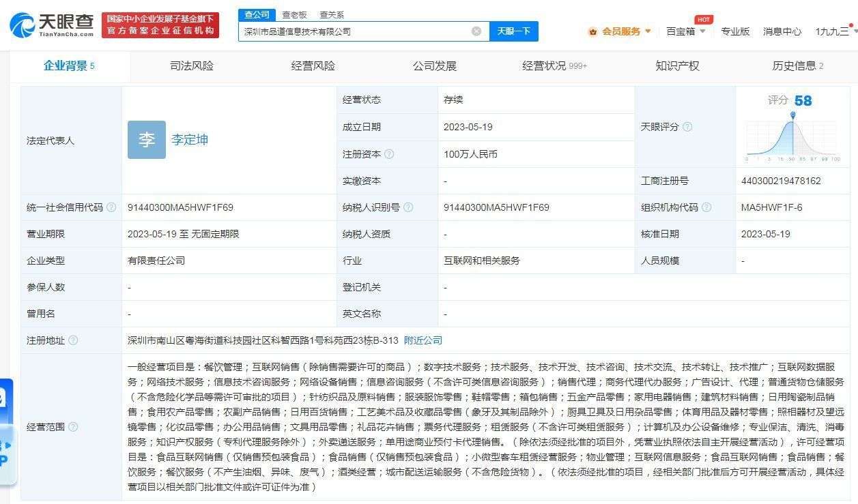Select the 公司发展 tab
This screenshot has height=504, width=858.
[x=435, y=66]
